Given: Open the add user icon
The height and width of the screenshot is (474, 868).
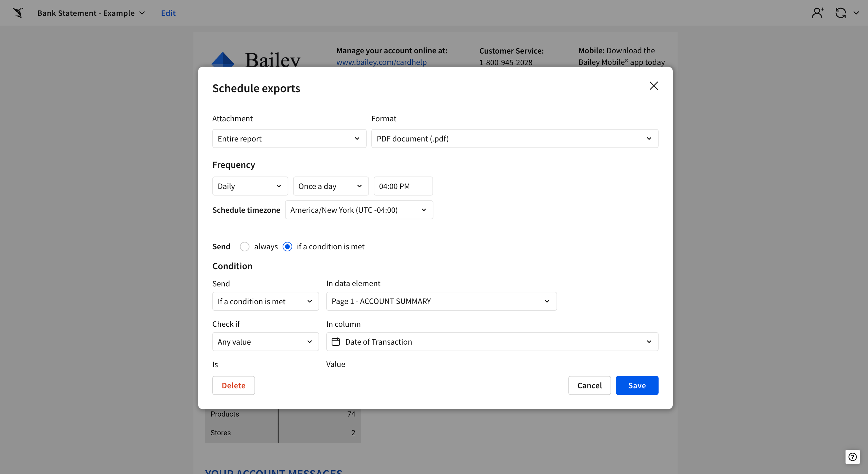Looking at the screenshot, I should tap(818, 13).
